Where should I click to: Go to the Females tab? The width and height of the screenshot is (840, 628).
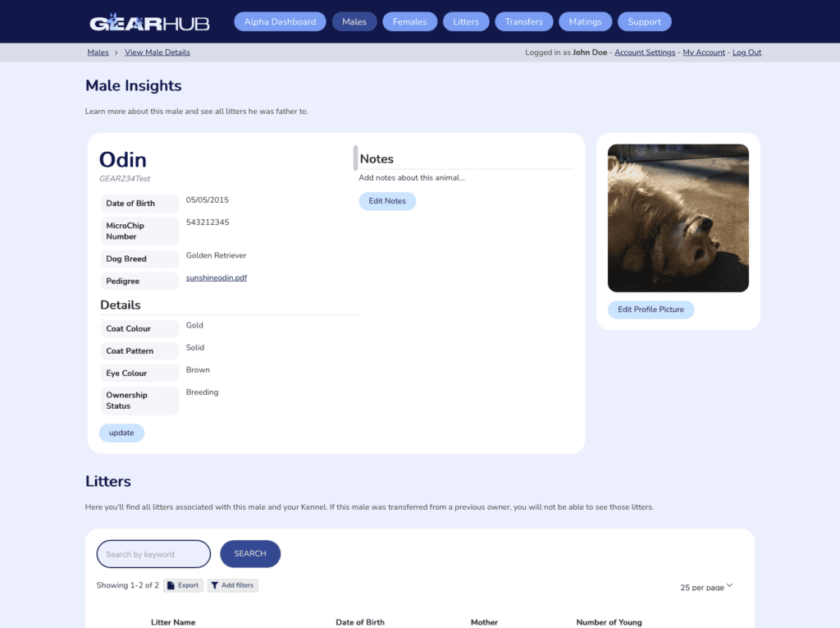pyautogui.click(x=410, y=22)
